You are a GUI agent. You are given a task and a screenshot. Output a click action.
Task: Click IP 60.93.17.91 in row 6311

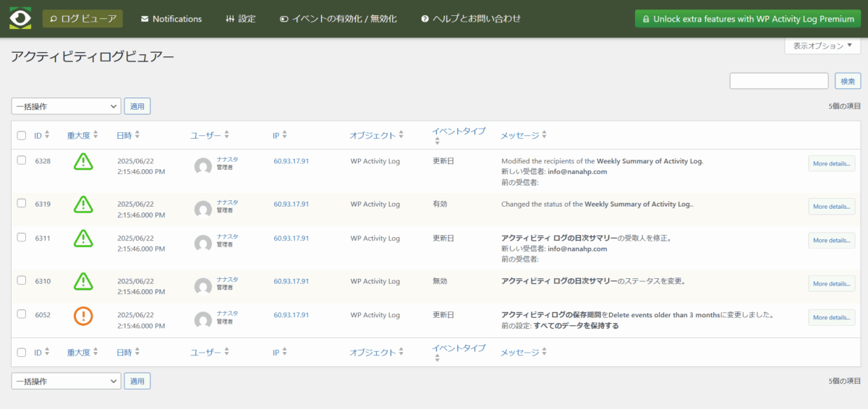pos(291,238)
